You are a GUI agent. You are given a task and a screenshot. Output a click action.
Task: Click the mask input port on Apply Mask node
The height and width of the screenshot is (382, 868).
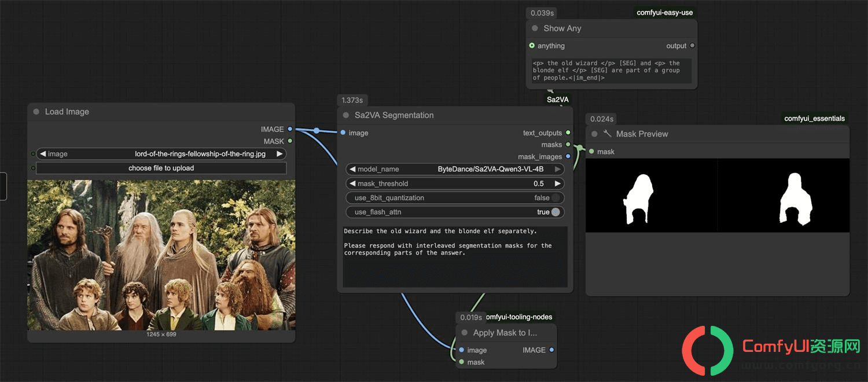pyautogui.click(x=461, y=362)
